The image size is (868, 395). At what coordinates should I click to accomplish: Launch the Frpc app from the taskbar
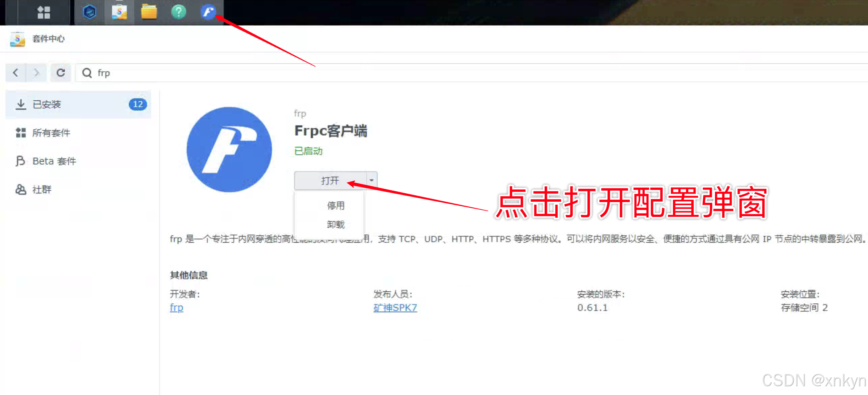(208, 12)
